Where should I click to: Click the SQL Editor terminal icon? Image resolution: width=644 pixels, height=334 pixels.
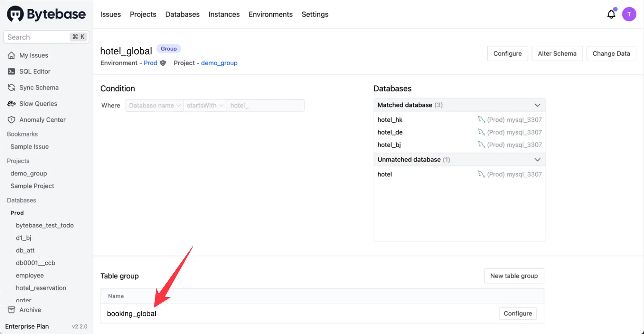(12, 71)
